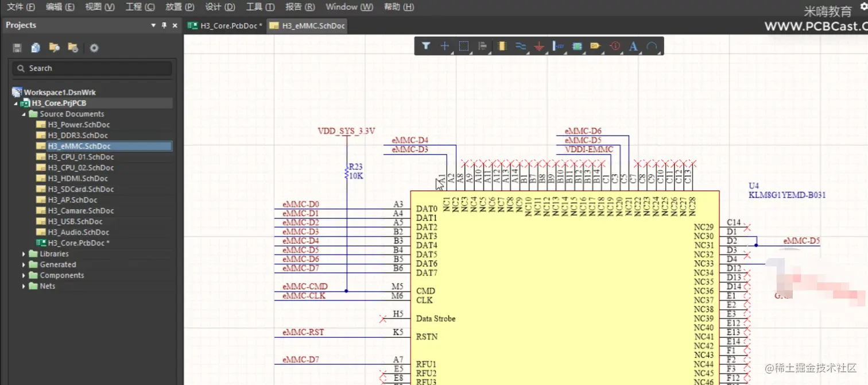
Task: Open the 视图 (V) menu
Action: tap(100, 7)
